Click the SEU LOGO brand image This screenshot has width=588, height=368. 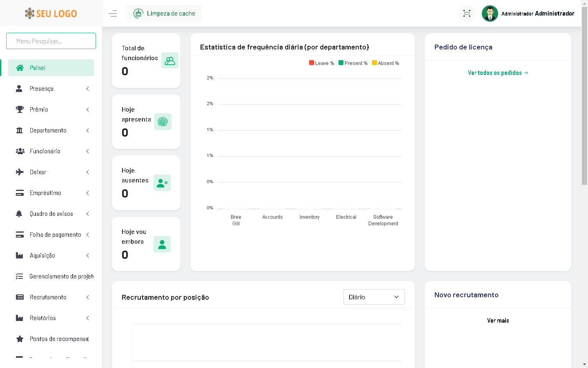coord(51,13)
